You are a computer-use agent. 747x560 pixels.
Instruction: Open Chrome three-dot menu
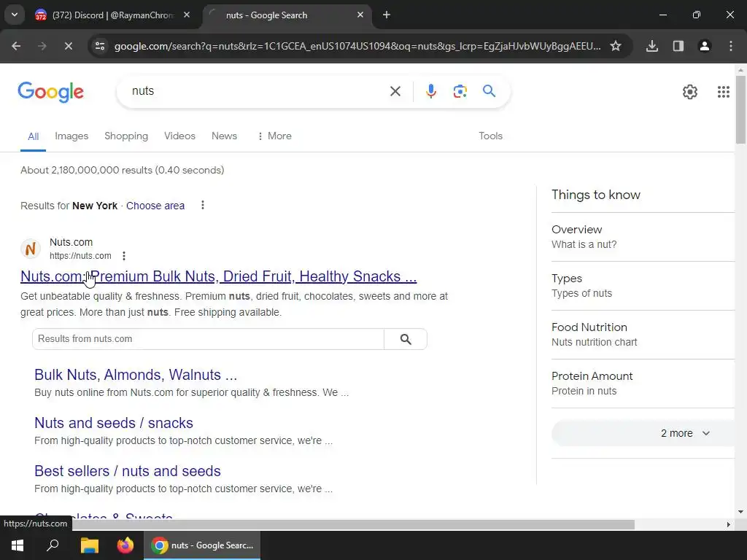click(x=731, y=46)
